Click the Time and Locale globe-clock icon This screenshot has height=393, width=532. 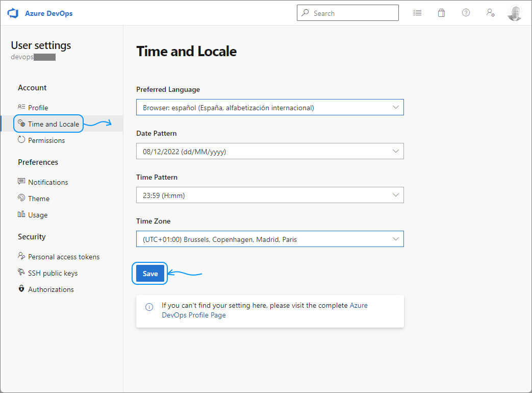21,123
